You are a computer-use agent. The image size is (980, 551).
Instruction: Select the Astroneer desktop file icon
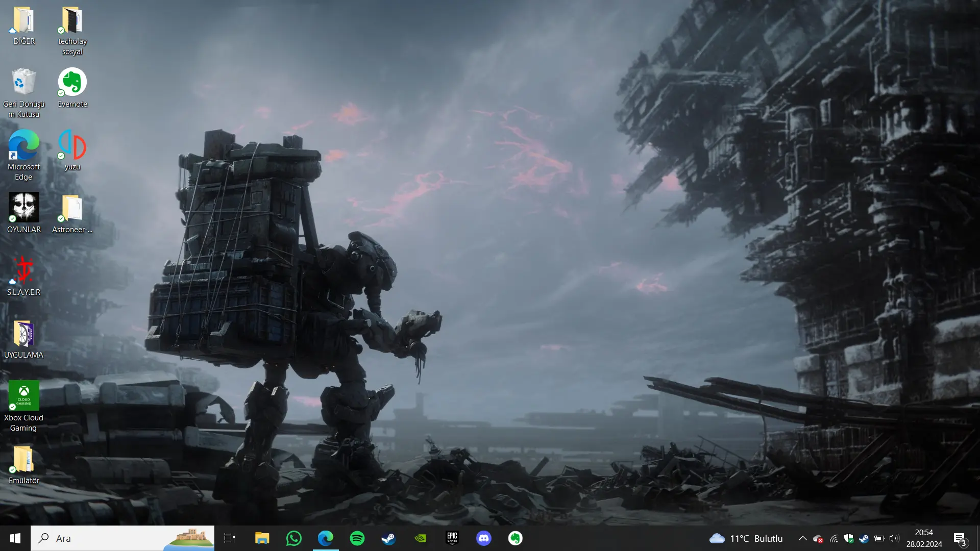click(x=72, y=213)
